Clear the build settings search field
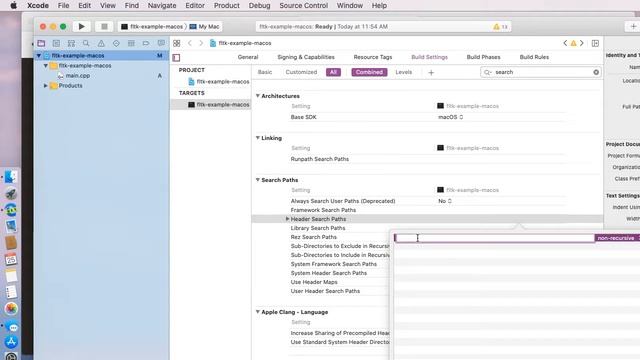The width and height of the screenshot is (640, 360). tap(596, 72)
